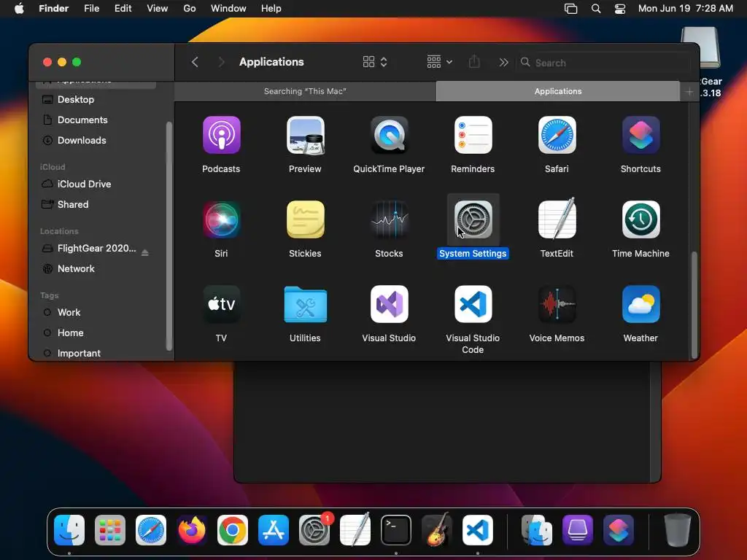Select the Shortcuts app in Applications folder
This screenshot has height=560, width=747.
640,135
